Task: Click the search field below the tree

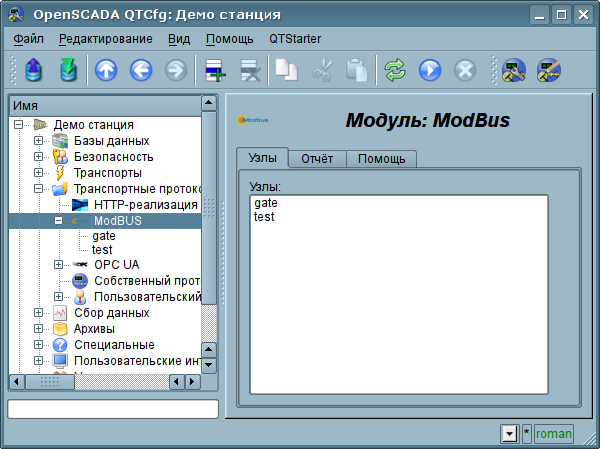Action: (113, 409)
